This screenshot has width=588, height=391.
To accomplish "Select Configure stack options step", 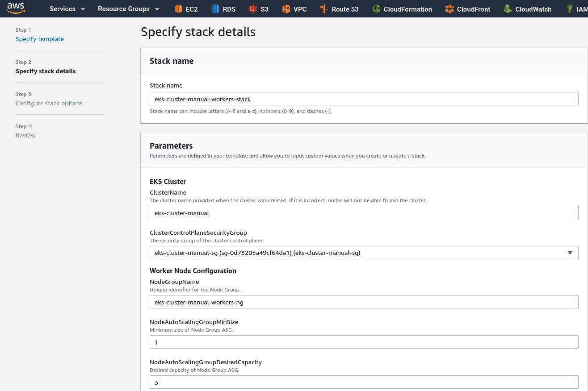I will tap(49, 103).
